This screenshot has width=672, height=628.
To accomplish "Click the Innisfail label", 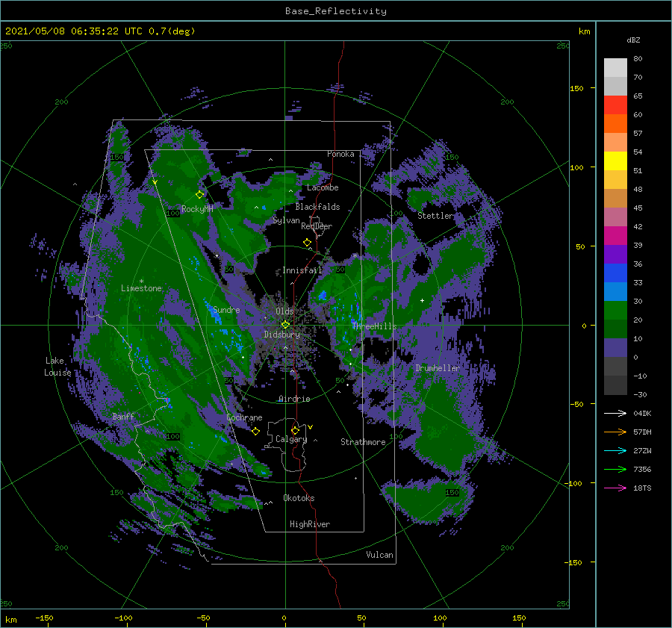I will (302, 270).
